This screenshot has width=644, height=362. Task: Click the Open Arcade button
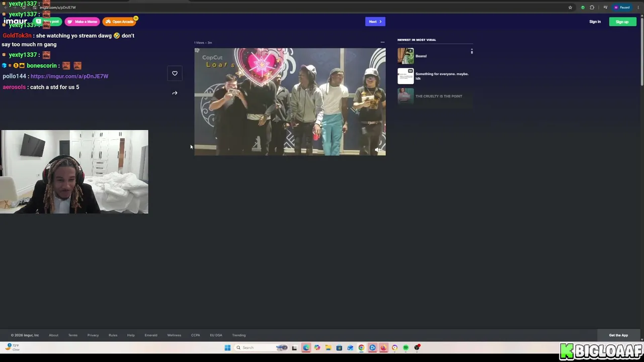pos(120,22)
